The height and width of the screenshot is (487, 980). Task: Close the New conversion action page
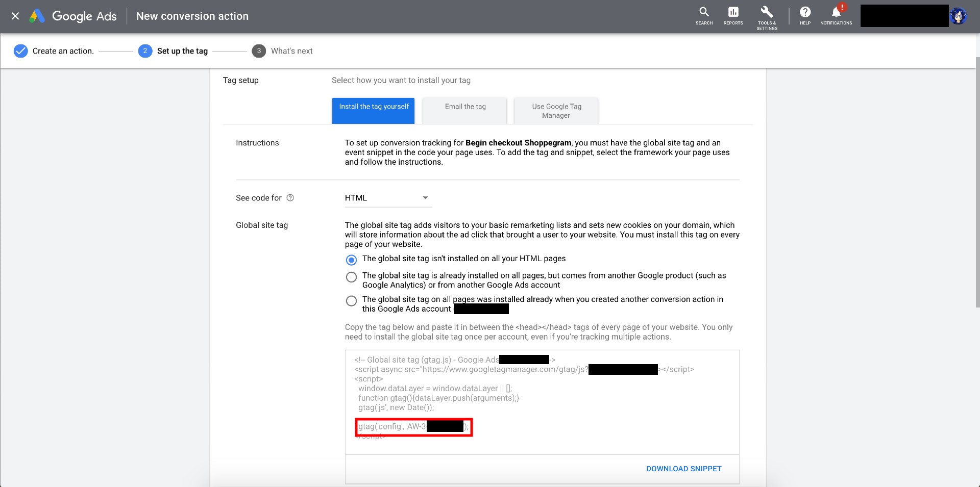click(x=15, y=16)
